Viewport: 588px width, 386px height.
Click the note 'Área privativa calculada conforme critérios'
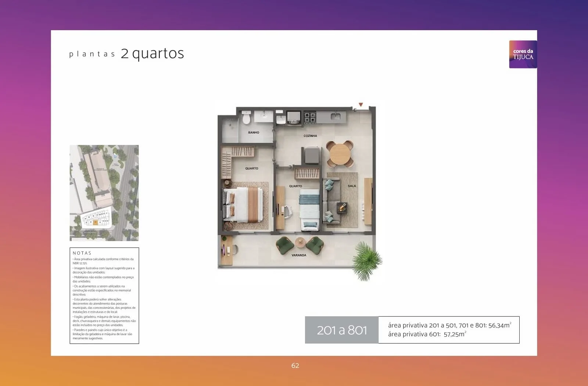pos(103,261)
